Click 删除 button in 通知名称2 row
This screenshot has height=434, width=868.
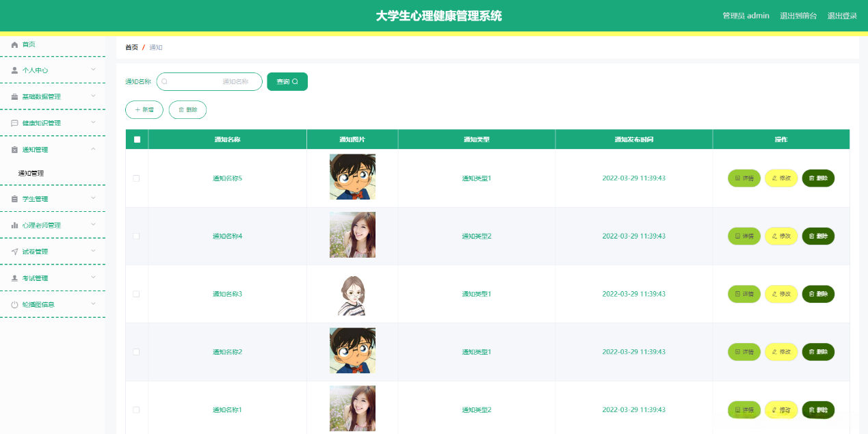tap(818, 352)
